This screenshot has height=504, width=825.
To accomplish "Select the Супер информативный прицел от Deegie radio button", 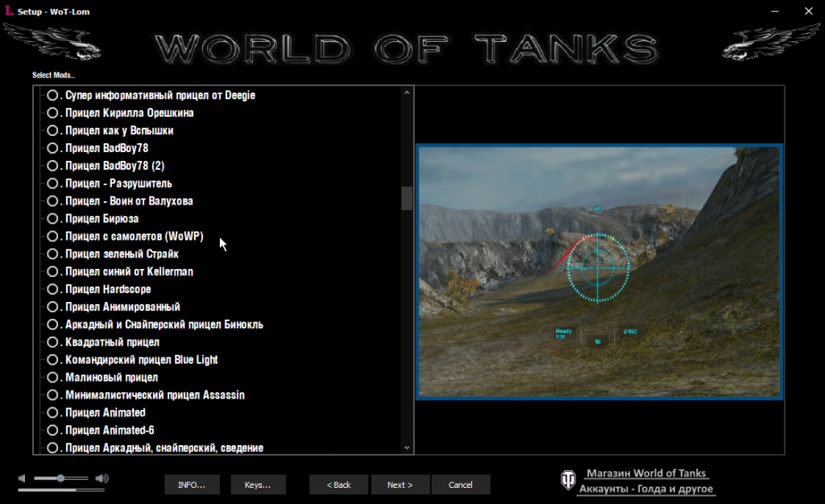I will pyautogui.click(x=52, y=95).
